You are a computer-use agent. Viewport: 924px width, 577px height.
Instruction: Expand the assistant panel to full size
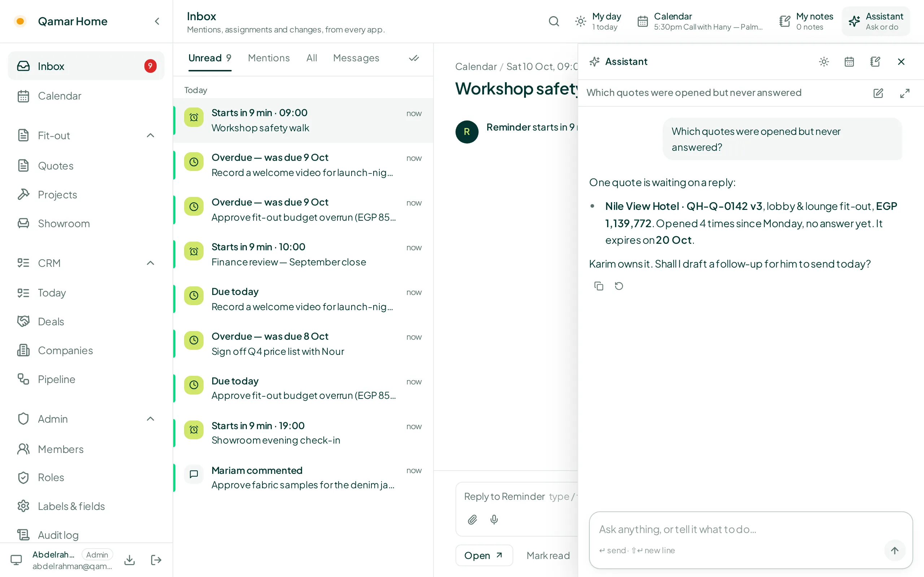(x=905, y=93)
